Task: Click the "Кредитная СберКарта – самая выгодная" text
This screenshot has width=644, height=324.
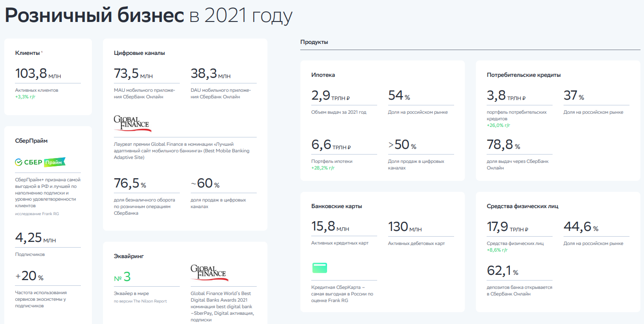Action: pyautogui.click(x=342, y=294)
